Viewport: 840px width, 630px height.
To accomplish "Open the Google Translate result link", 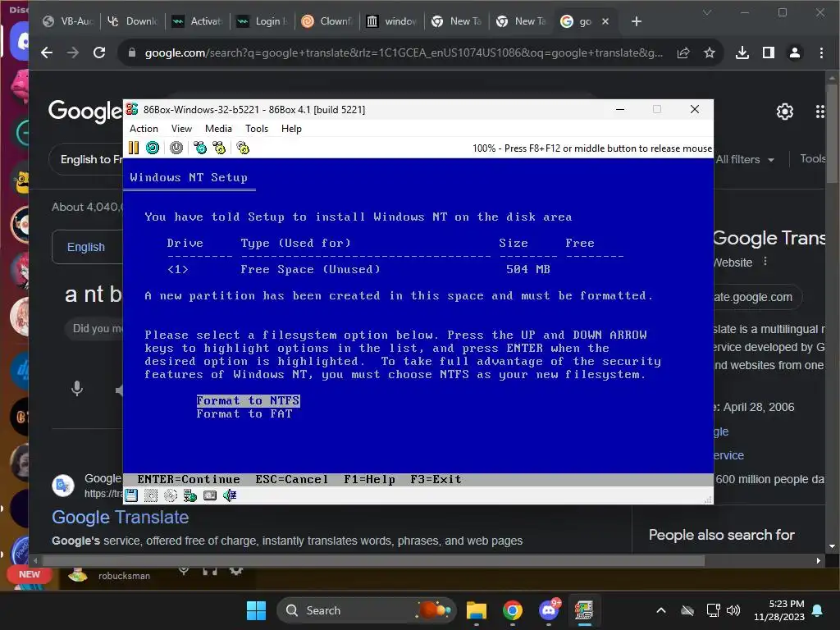I will 120,517.
